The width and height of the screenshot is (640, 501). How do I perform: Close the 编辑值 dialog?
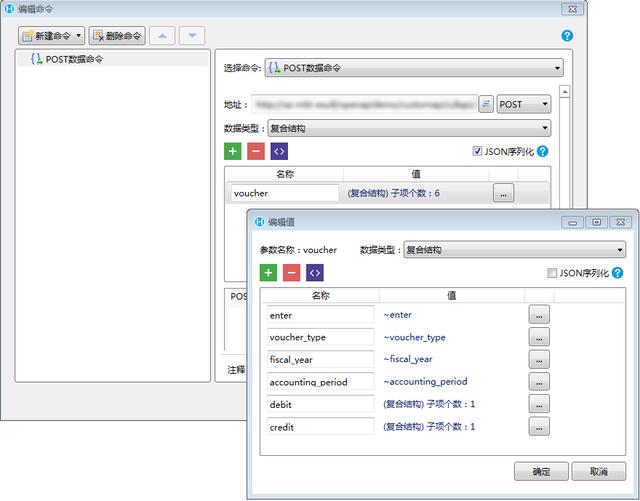point(620,222)
